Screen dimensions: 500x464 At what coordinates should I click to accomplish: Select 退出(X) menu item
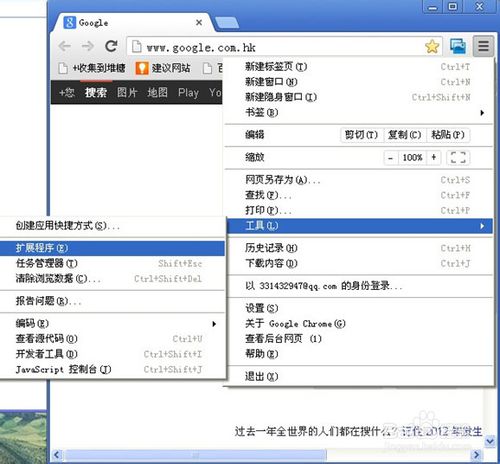pyautogui.click(x=360, y=377)
